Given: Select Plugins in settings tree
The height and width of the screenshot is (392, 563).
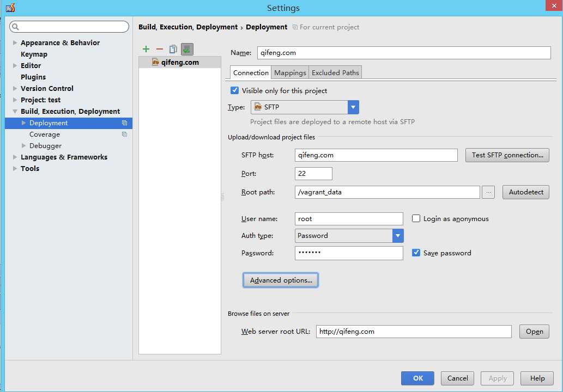Looking at the screenshot, I should tap(33, 77).
